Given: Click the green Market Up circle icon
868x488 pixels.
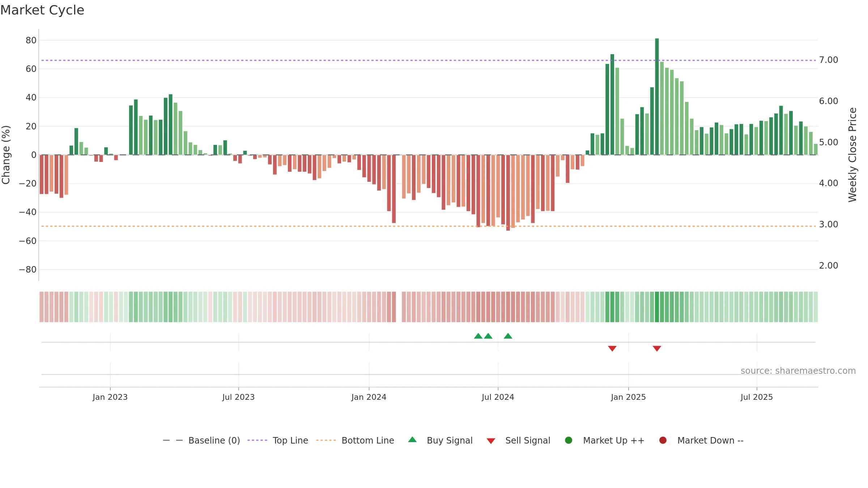Looking at the screenshot, I should 569,440.
